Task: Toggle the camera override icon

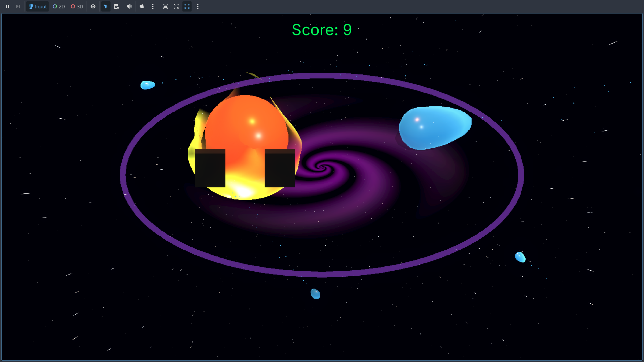Action: 142,6
